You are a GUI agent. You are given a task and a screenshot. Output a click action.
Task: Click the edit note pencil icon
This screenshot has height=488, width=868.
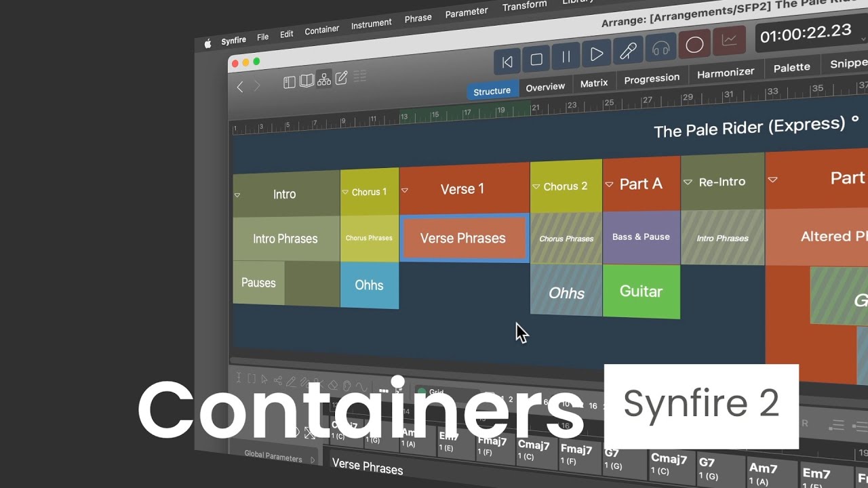[342, 78]
